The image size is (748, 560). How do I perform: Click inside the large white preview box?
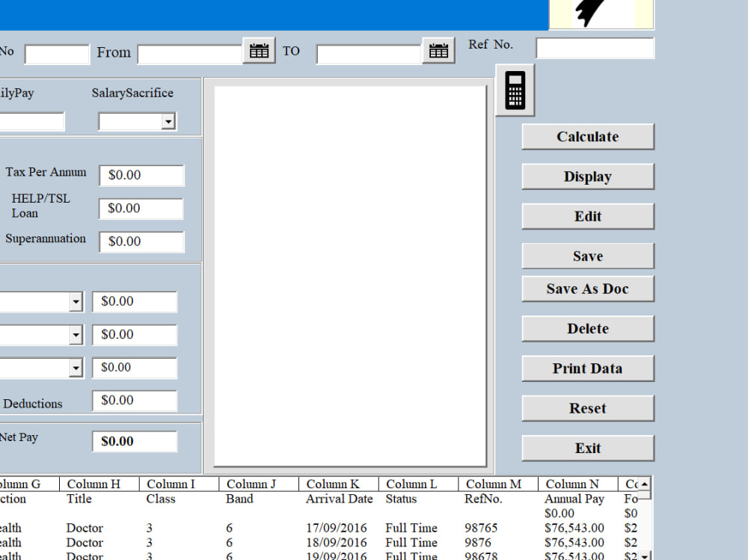350,276
